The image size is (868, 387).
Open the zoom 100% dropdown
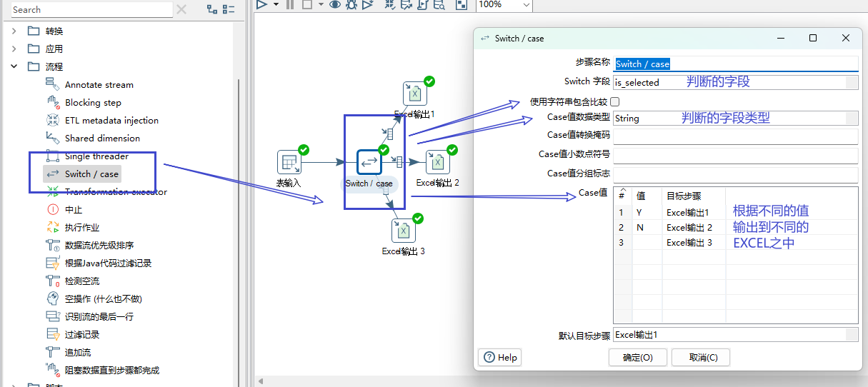pyautogui.click(x=527, y=4)
